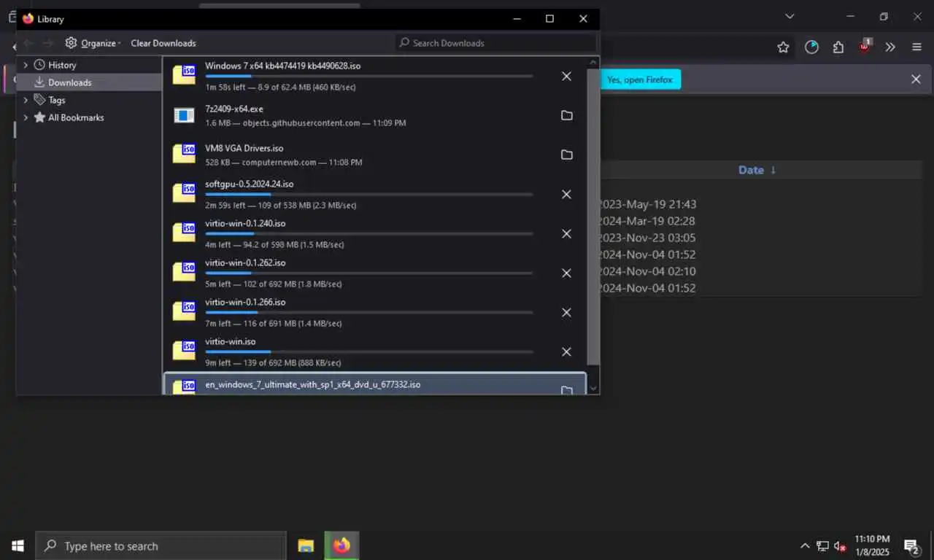
Task: Click the virtio-win.iso progress bar
Action: 368,351
